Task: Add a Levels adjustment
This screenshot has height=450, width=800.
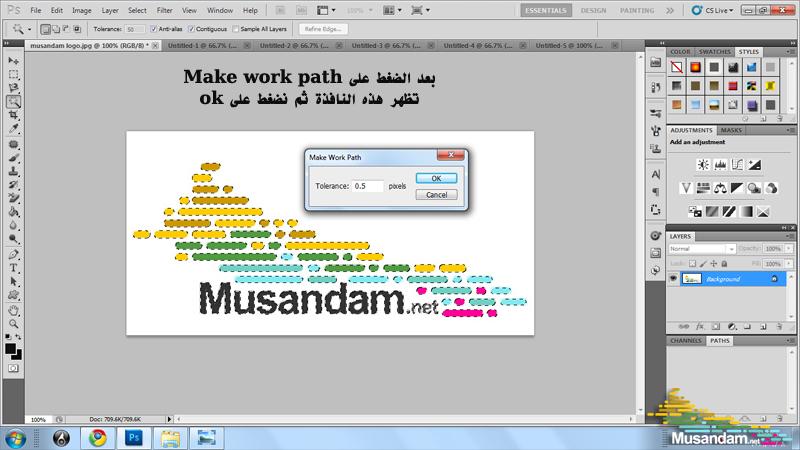Action: click(720, 165)
